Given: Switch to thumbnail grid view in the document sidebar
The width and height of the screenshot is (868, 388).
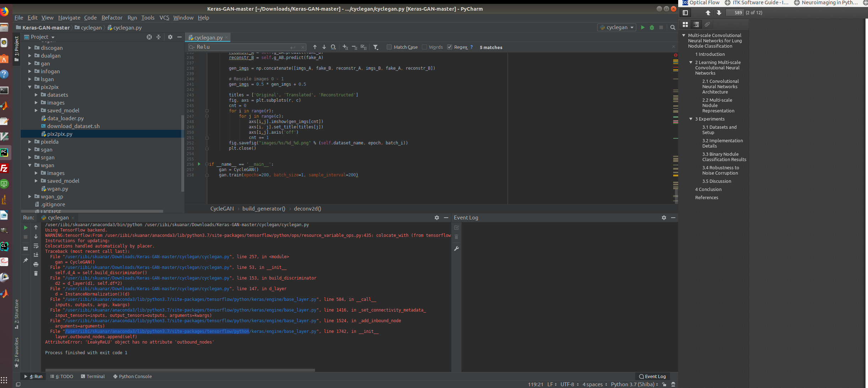Looking at the screenshot, I should [x=685, y=25].
